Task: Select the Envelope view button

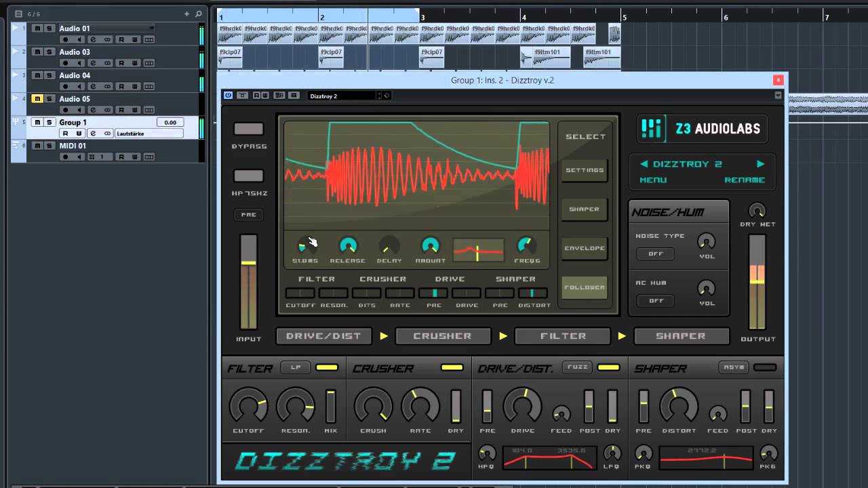Action: point(585,248)
